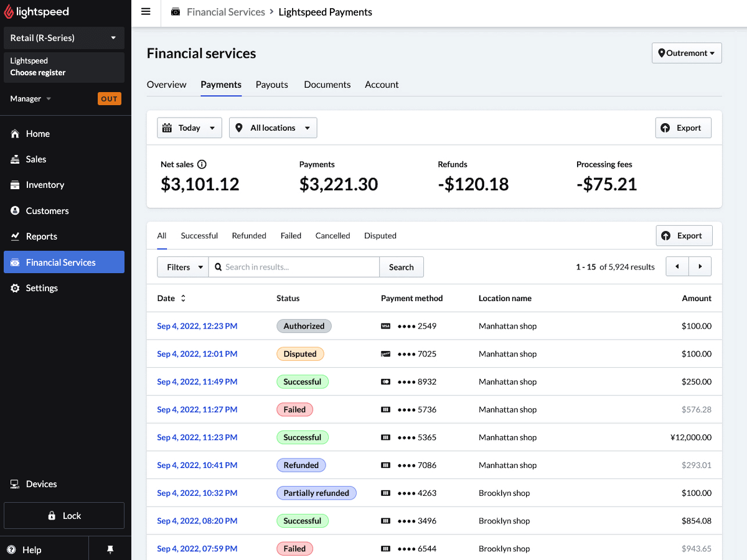This screenshot has height=560, width=747.
Task: Open Devices from the sidebar
Action: click(x=64, y=484)
